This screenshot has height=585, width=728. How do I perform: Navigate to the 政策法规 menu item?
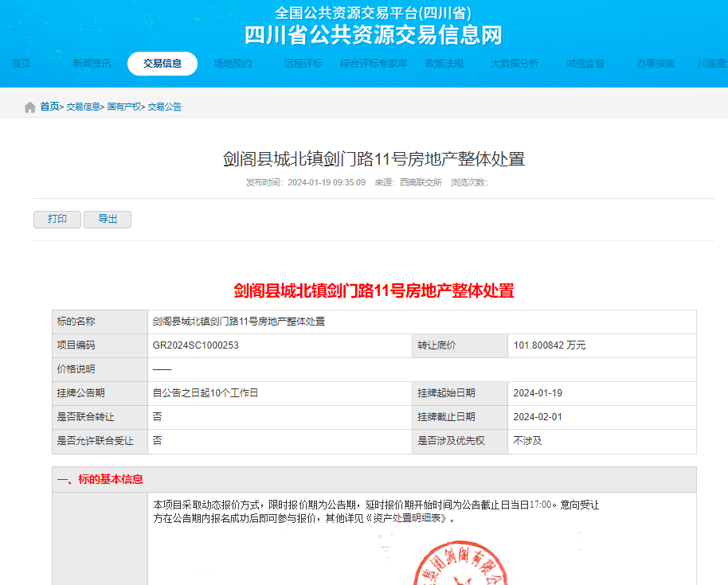[x=444, y=64]
